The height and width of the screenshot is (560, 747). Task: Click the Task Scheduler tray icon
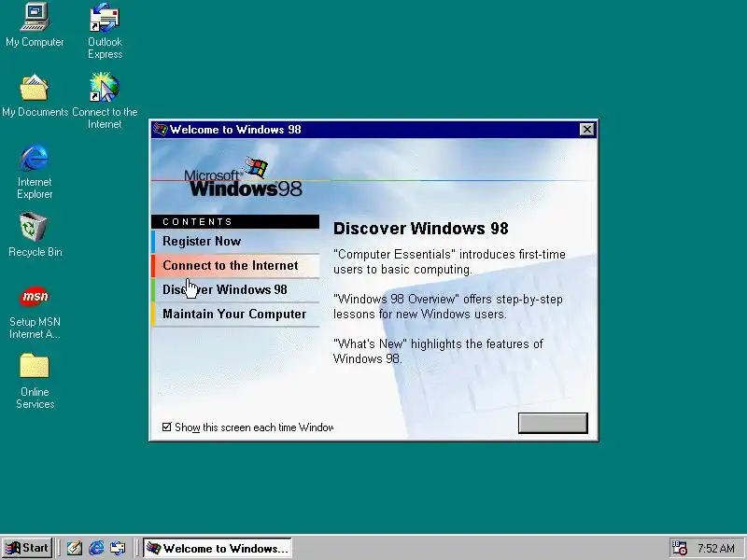680,548
